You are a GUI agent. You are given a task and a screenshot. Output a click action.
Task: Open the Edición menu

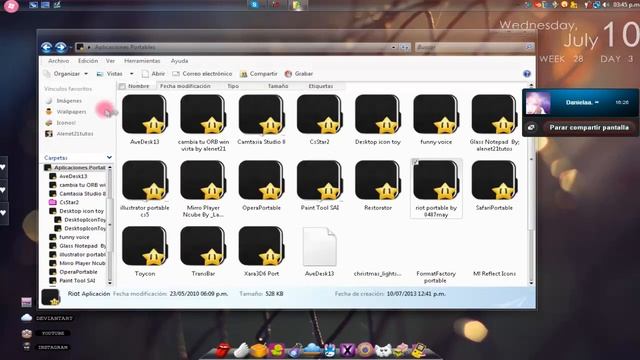[x=88, y=61]
